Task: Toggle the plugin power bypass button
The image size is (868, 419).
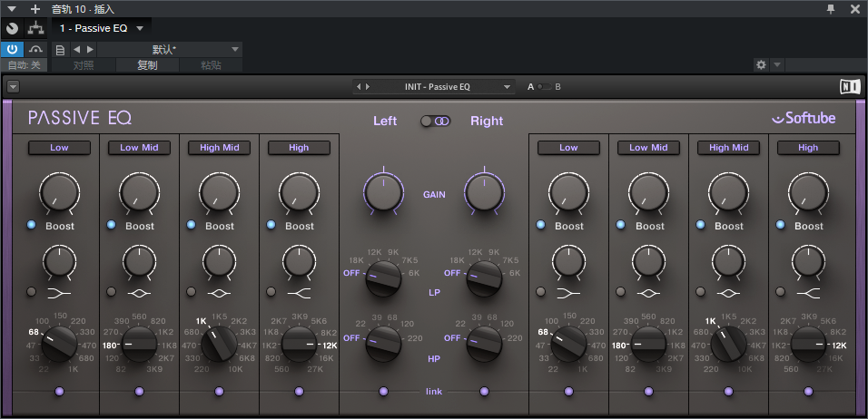Action: [12, 49]
